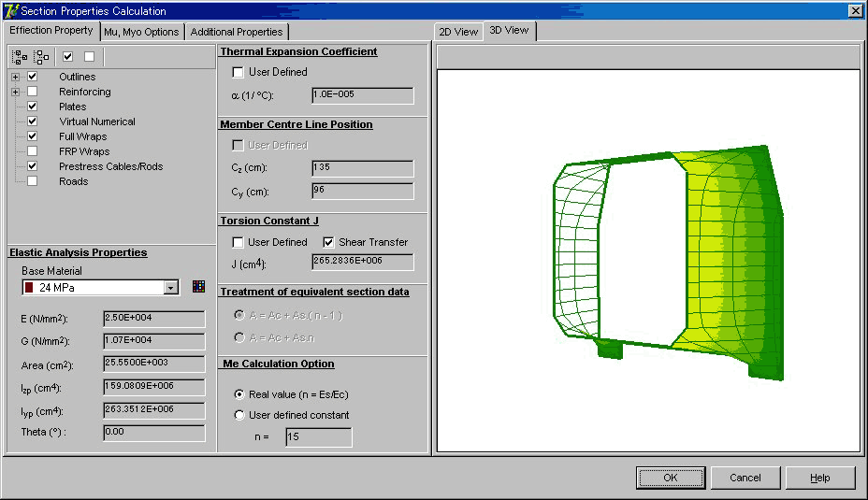Toggle Prestress Cables/Rods checkbox
Viewport: 868px width, 500px height.
[x=32, y=166]
